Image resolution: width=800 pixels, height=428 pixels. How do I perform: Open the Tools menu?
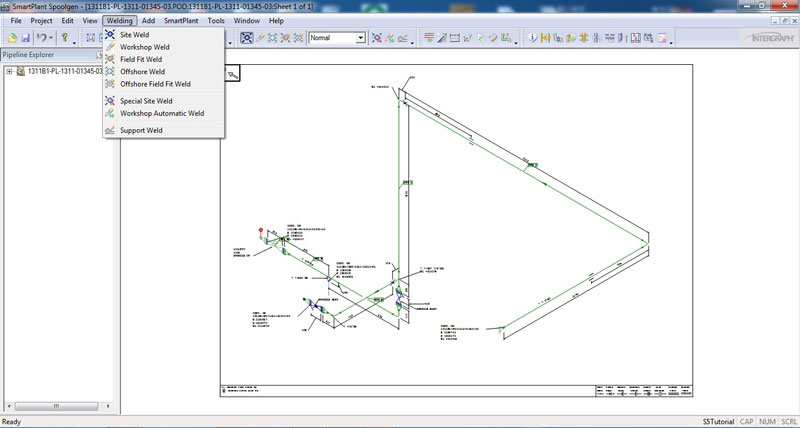[x=216, y=21]
